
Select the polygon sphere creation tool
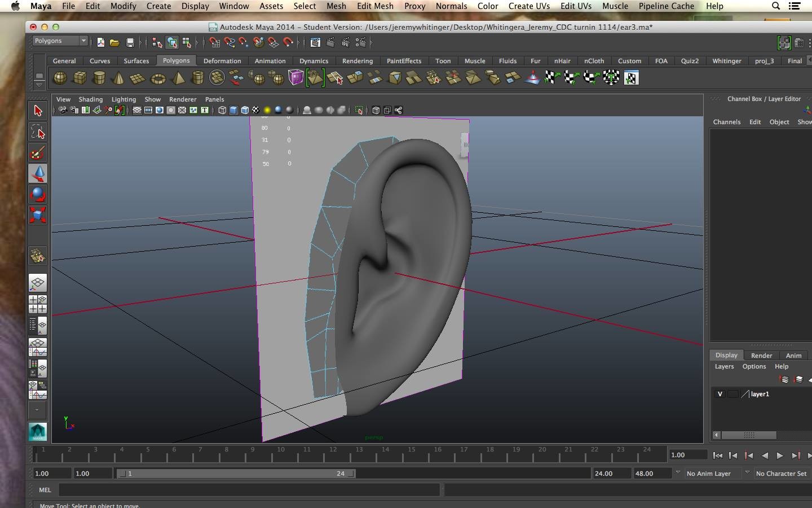pos(60,78)
